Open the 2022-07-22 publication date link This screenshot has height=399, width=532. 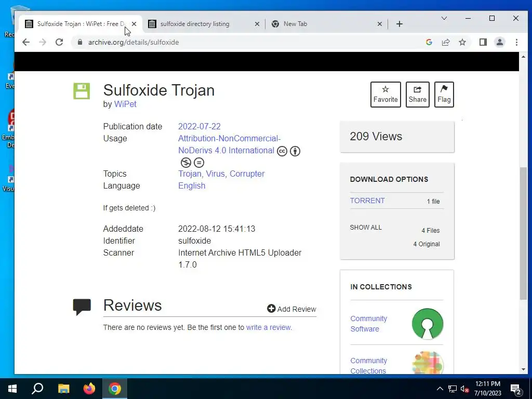199,127
